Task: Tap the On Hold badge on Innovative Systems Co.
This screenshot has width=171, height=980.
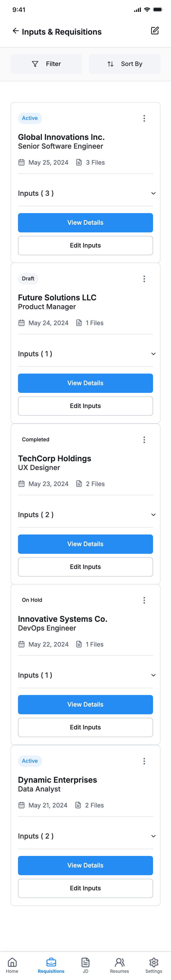Action: click(32, 600)
